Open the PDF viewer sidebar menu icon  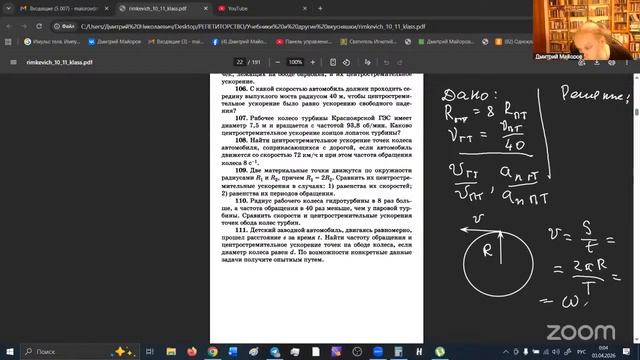(13, 62)
